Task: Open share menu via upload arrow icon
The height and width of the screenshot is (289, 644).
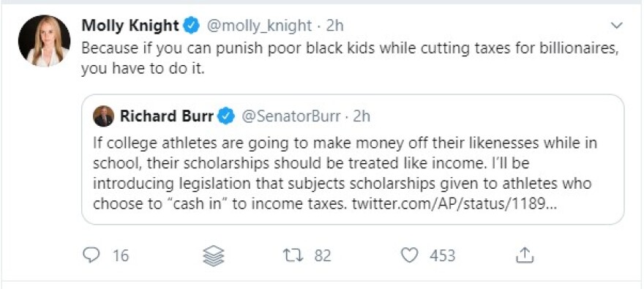Action: 525,255
